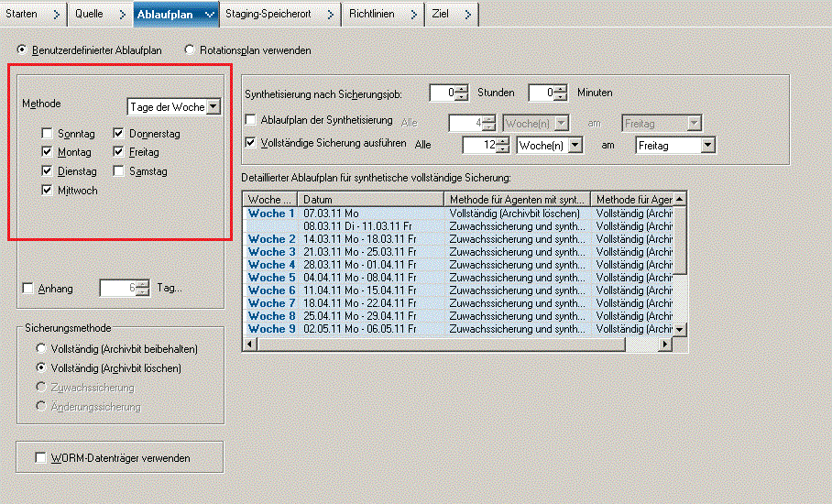Toggle the Samstag checkbox
Viewport: 832px width, 504px height.
coord(119,171)
